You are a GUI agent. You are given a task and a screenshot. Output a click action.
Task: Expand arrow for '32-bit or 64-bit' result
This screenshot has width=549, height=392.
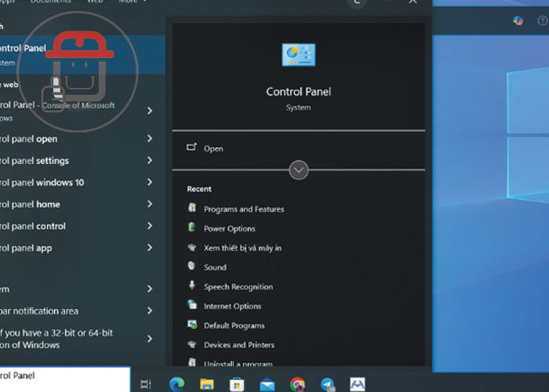click(150, 339)
